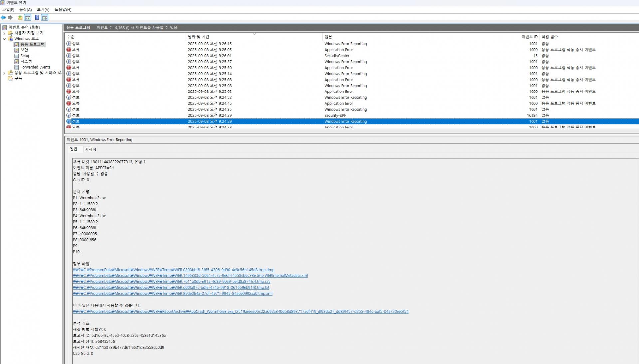Expand the 사용자 지정 보기 node
Image resolution: width=639 pixels, height=364 pixels.
tap(4, 33)
